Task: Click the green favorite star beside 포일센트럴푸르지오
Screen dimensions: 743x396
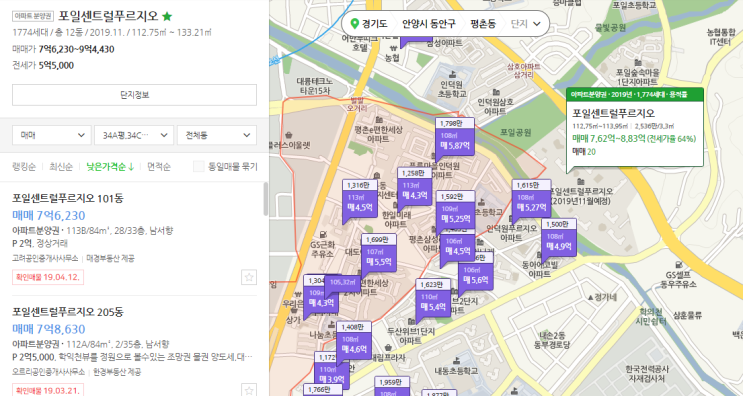Action: 167,17
